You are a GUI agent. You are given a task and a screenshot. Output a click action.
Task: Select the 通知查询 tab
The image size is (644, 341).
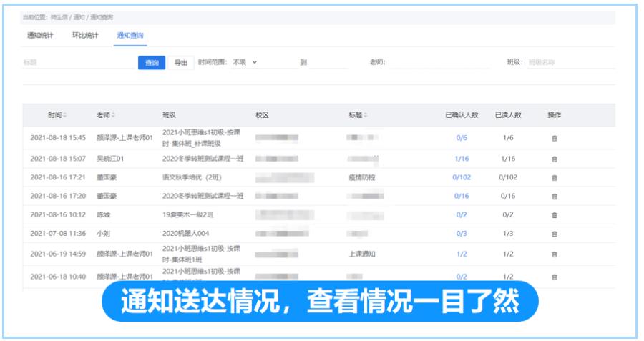pyautogui.click(x=130, y=35)
